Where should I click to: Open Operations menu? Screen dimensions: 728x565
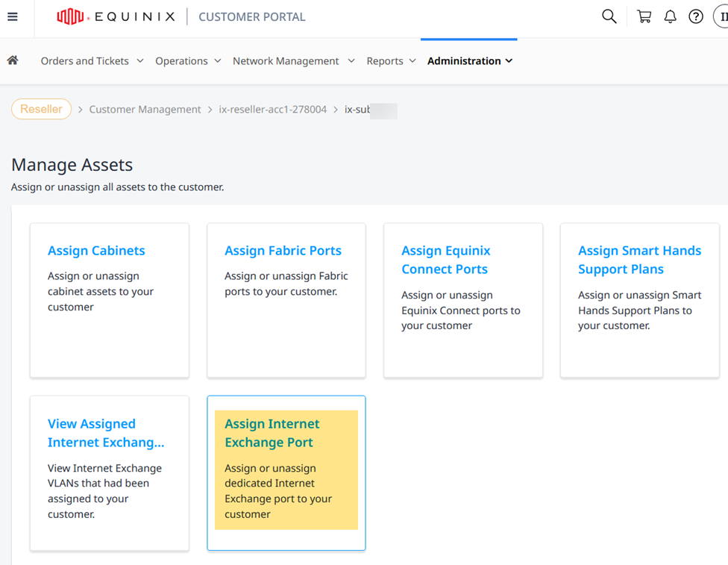[x=181, y=61]
